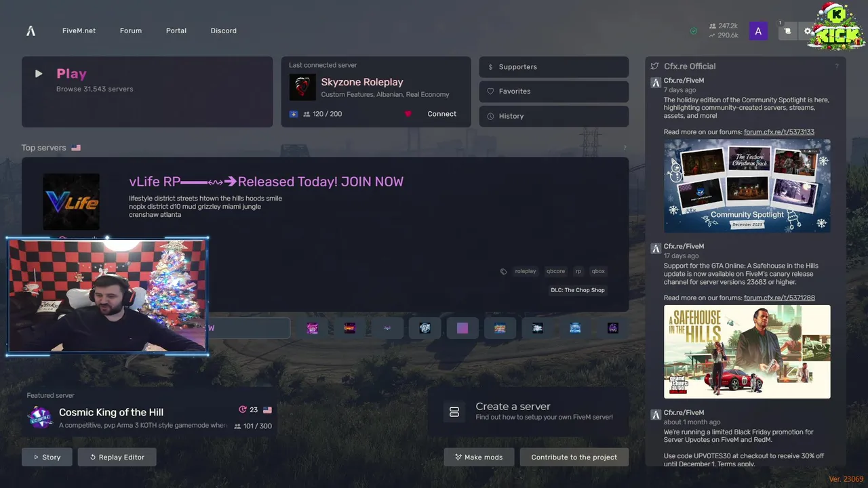Click the rp tag
This screenshot has height=488, width=868.
click(578, 271)
